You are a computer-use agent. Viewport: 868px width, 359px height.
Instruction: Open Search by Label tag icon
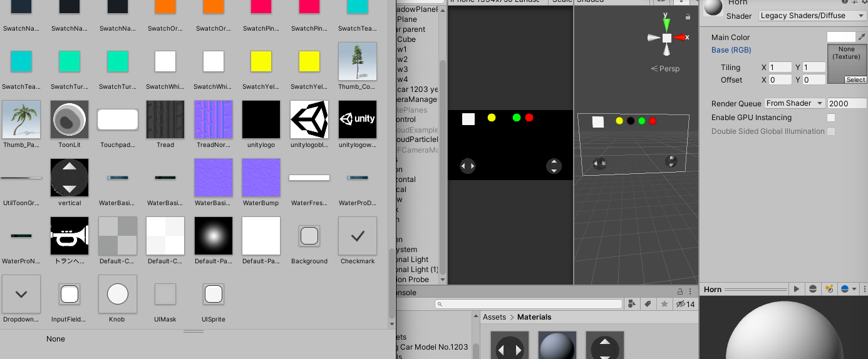click(648, 304)
